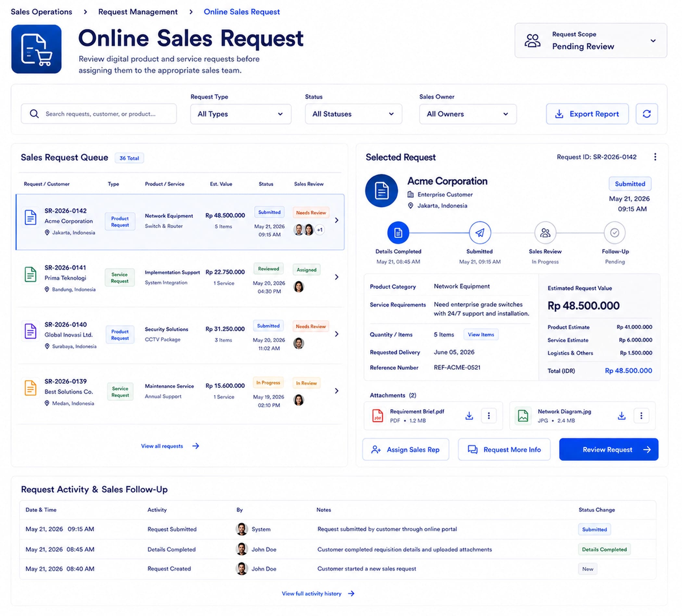Expand row chevron for SR-2026-0142

pyautogui.click(x=336, y=220)
